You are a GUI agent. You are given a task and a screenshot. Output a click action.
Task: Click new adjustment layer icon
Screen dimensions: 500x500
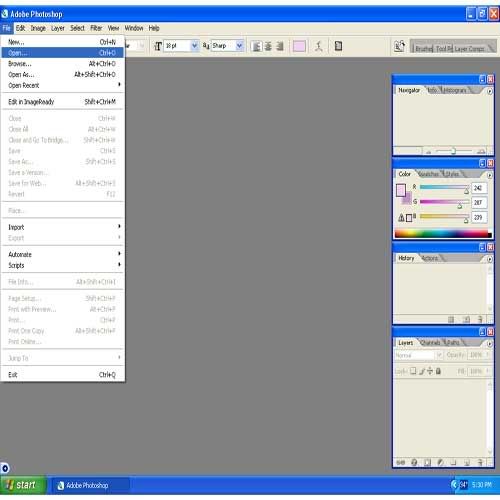(x=440, y=462)
